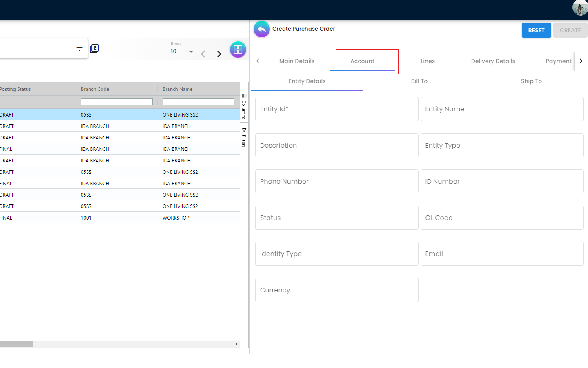Switch to the Lines tab
Image resolution: width=588 pixels, height=368 pixels.
coord(428,61)
